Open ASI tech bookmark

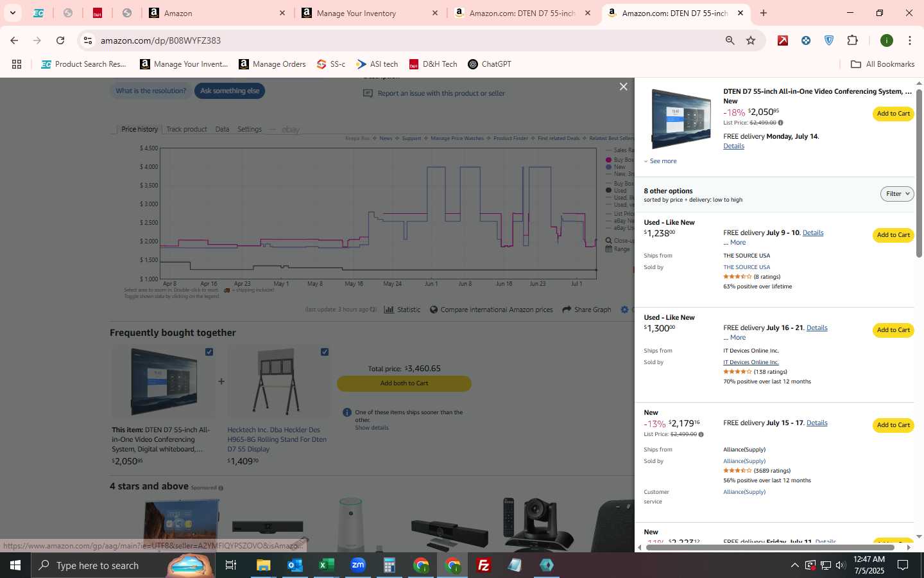point(377,64)
